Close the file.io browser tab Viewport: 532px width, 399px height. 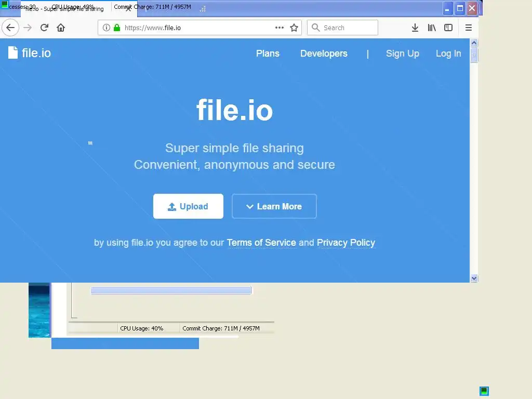tap(128, 9)
